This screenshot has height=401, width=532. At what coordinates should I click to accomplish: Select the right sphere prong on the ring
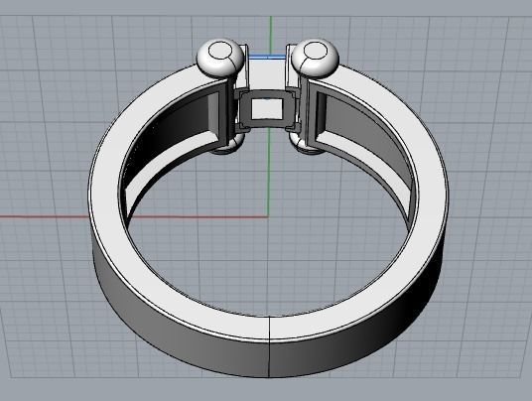(x=316, y=58)
